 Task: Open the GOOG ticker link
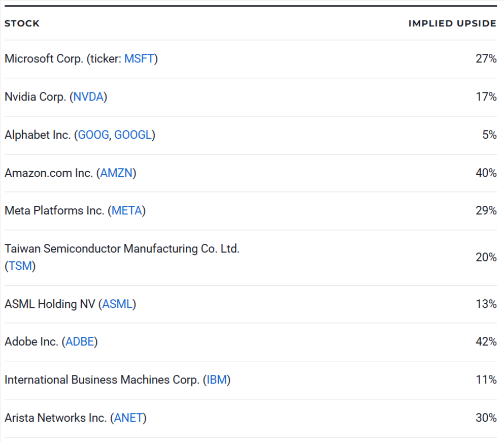click(x=93, y=135)
